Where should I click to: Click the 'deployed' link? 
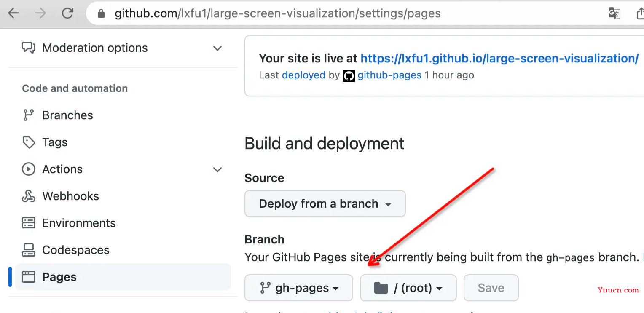[303, 75]
